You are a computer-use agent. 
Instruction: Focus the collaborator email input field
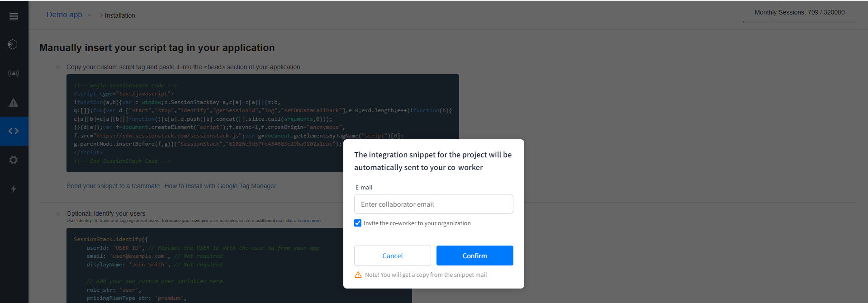433,204
